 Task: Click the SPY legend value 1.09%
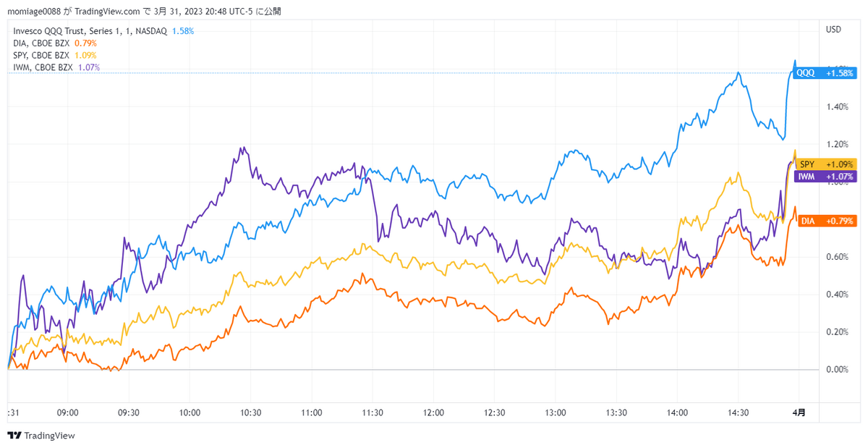coord(85,55)
